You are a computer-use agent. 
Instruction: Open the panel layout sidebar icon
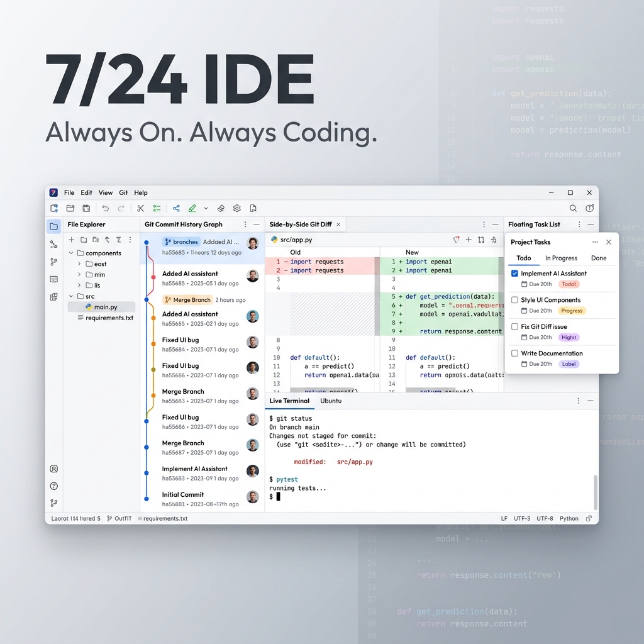pyautogui.click(x=54, y=279)
